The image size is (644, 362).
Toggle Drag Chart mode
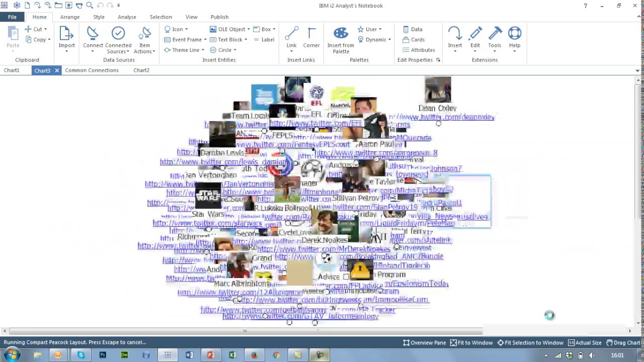point(623,342)
